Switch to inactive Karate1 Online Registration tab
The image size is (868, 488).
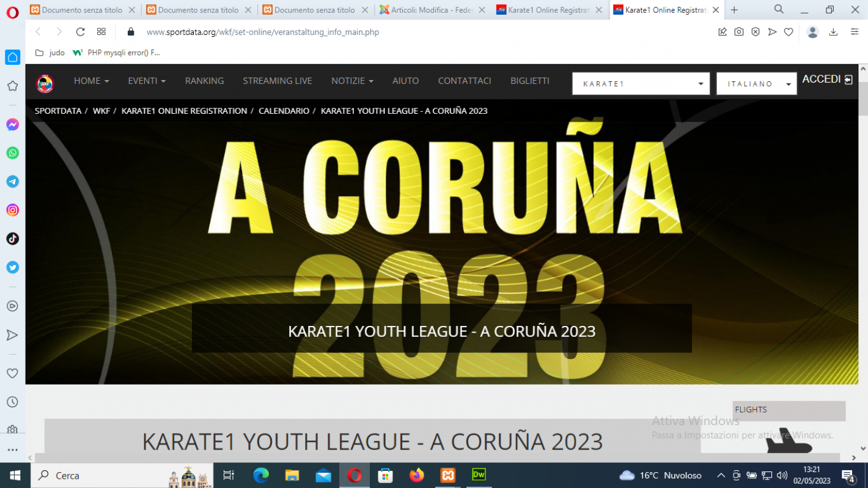pos(549,10)
